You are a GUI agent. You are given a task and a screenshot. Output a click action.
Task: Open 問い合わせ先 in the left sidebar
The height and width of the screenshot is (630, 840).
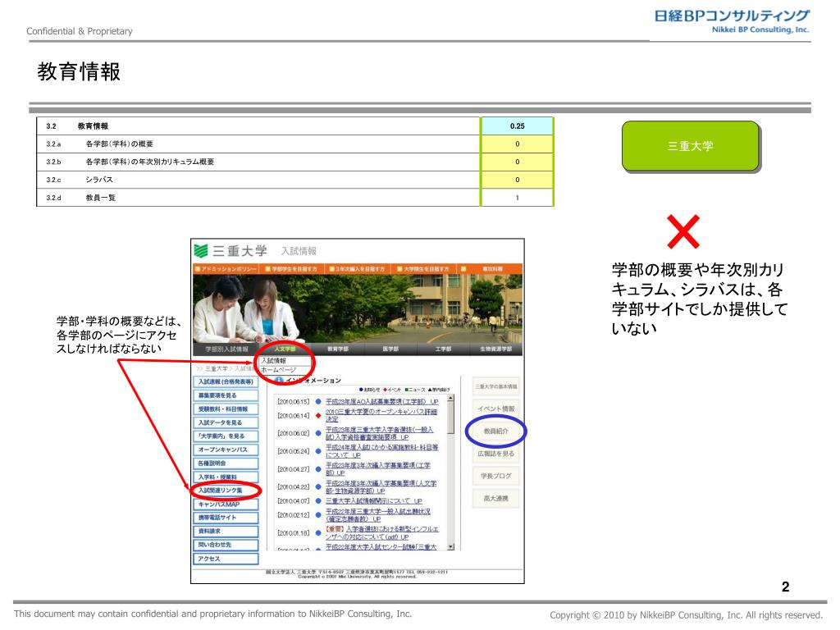[x=226, y=545]
